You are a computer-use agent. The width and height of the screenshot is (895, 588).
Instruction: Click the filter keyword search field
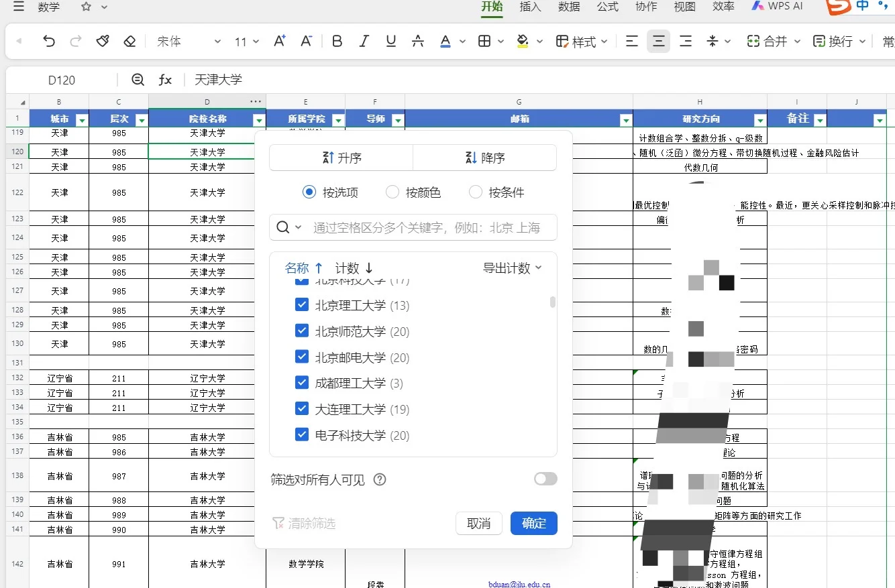[x=413, y=227]
